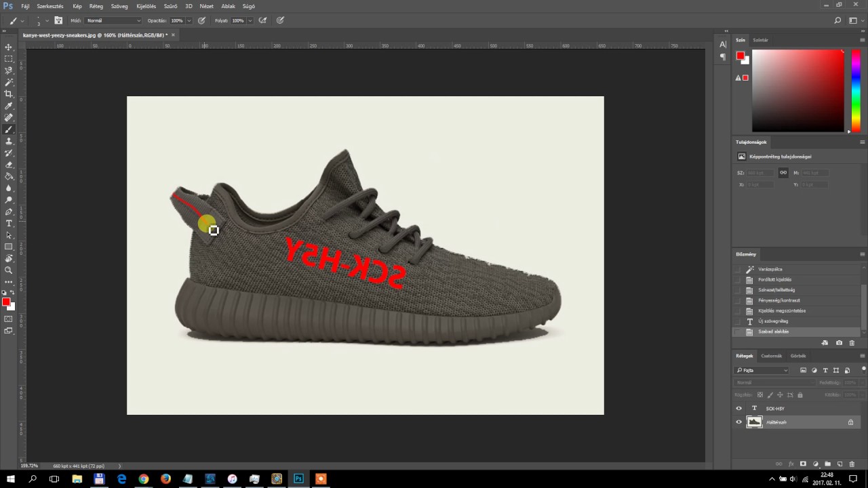
Task: Select the Hand tool
Action: tap(9, 258)
